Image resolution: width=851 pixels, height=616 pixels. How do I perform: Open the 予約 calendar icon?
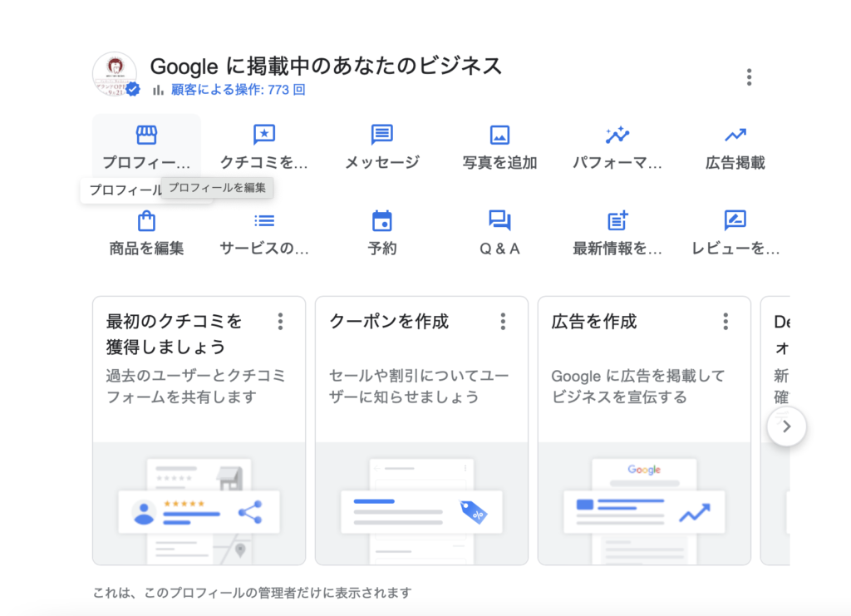point(381,221)
